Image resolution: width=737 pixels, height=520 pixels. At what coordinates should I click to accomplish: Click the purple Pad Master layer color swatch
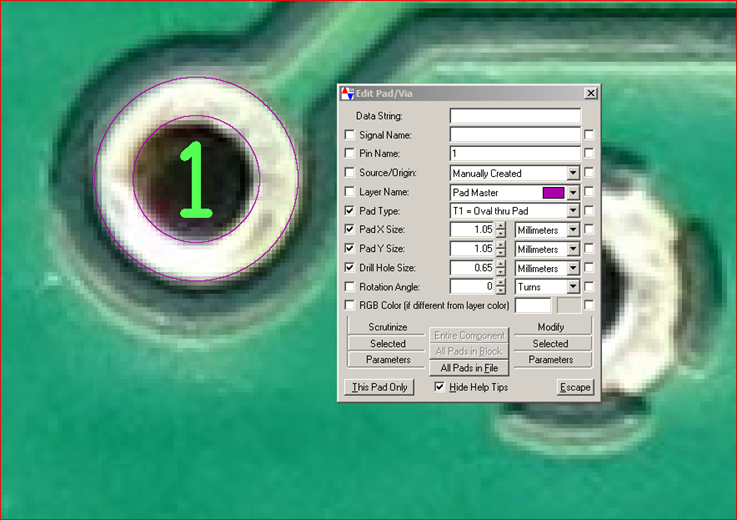pyautogui.click(x=553, y=192)
